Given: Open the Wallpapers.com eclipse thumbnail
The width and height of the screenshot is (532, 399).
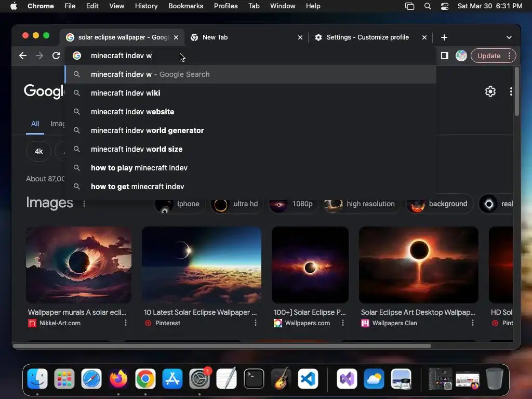Looking at the screenshot, I should point(310,265).
